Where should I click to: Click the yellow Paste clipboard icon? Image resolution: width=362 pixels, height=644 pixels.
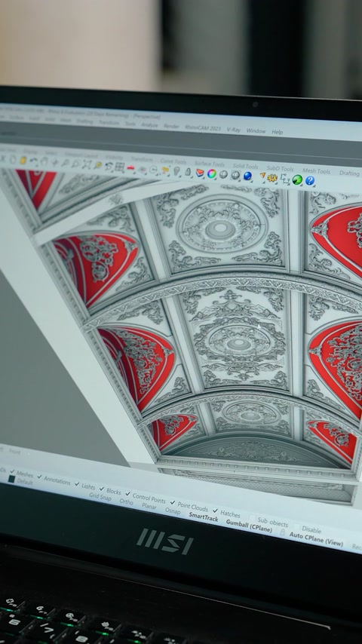(23, 160)
